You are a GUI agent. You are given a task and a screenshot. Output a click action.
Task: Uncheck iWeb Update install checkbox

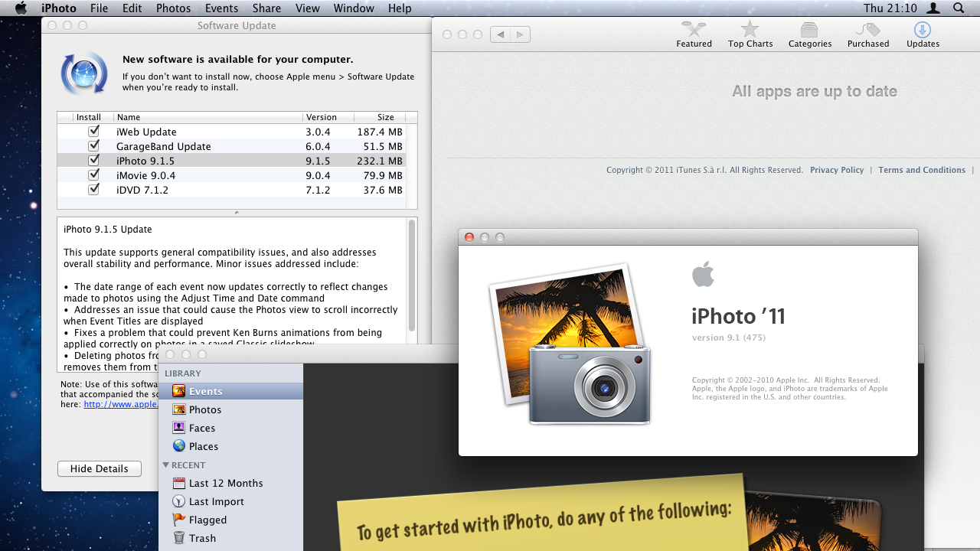point(94,131)
